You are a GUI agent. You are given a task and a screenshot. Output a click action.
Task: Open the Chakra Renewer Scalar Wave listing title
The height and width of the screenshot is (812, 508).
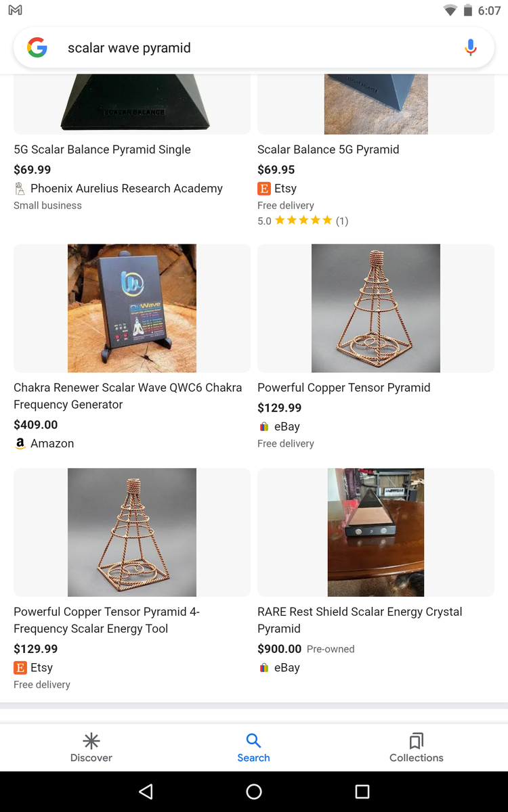[x=127, y=396]
